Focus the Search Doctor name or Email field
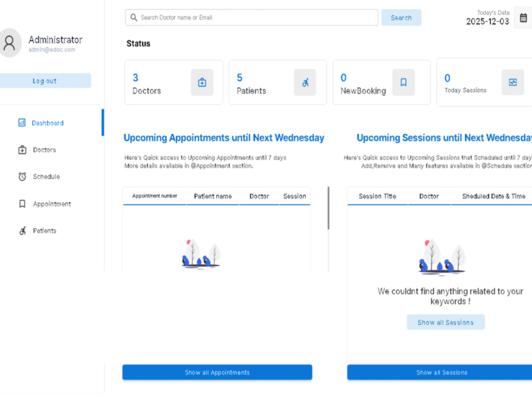This screenshot has width=532, height=399. 252,18
